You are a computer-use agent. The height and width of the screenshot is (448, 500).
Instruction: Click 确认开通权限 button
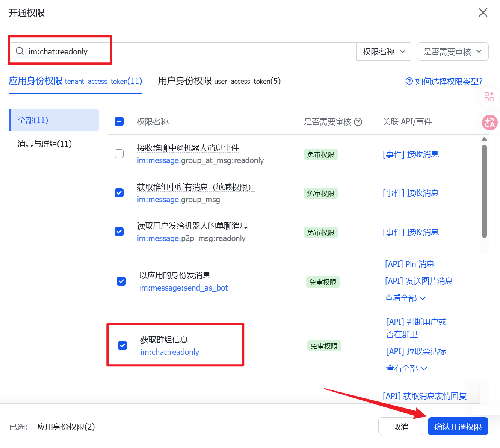pos(458,427)
